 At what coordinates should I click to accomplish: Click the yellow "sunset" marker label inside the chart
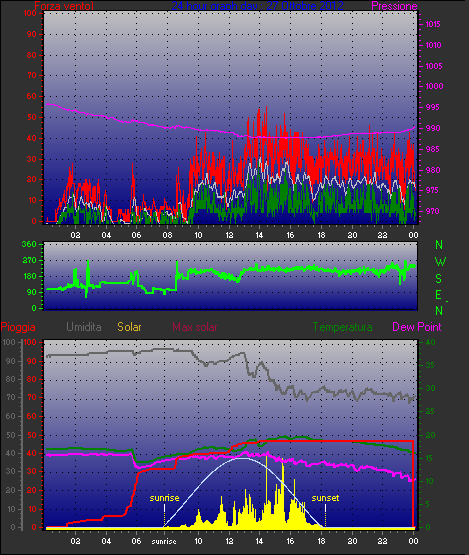click(x=325, y=498)
